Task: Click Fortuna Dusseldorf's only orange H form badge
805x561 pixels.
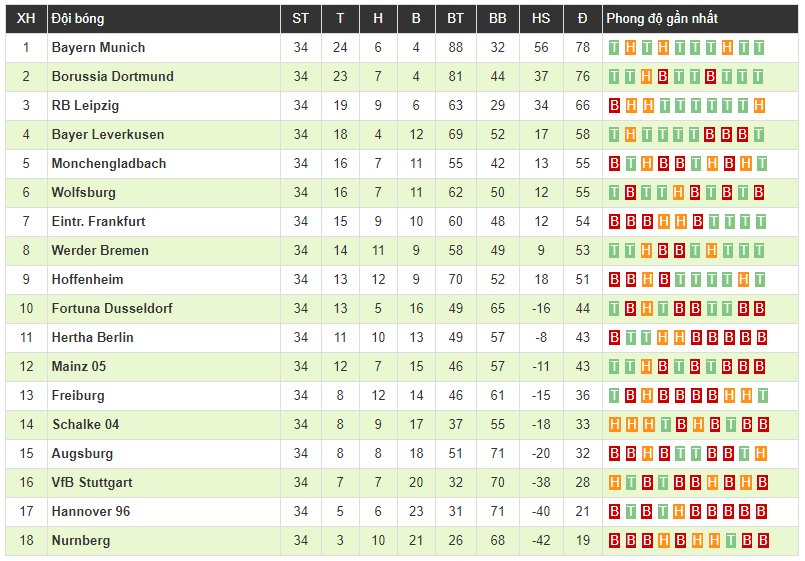Action: pos(647,309)
